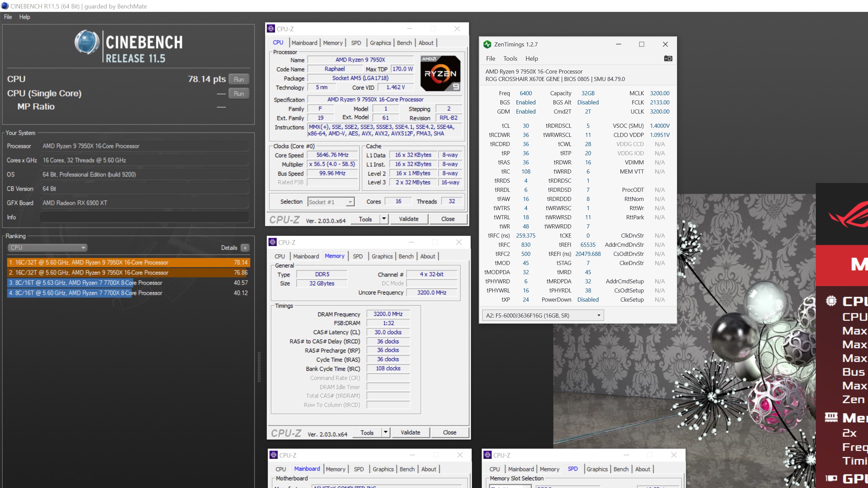
Task: Switch to About tab in top CPU-Z window
Action: pyautogui.click(x=426, y=43)
